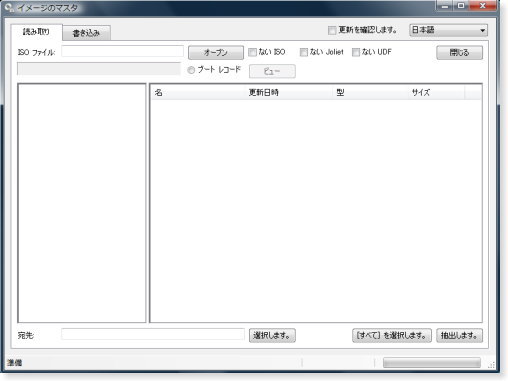Image resolution: width=508 pixels, height=381 pixels.
Task: Sort by the 名 column header
Action: tap(198, 92)
